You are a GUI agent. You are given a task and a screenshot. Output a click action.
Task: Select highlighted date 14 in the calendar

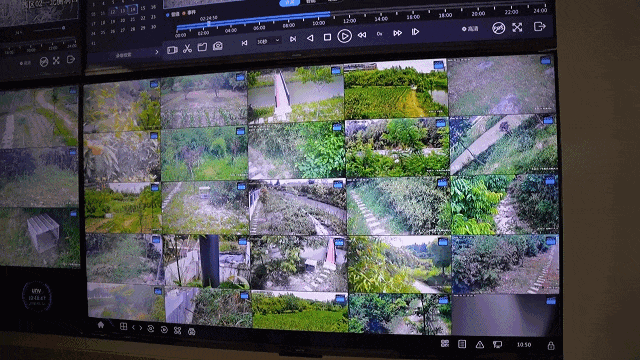point(132,9)
